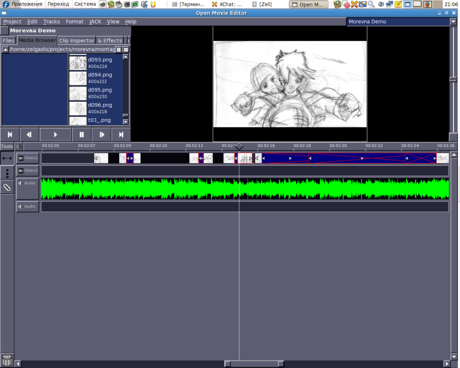Switch to the Clip Inspector tab
Image resolution: width=460 pixels, height=368 pixels.
click(76, 40)
